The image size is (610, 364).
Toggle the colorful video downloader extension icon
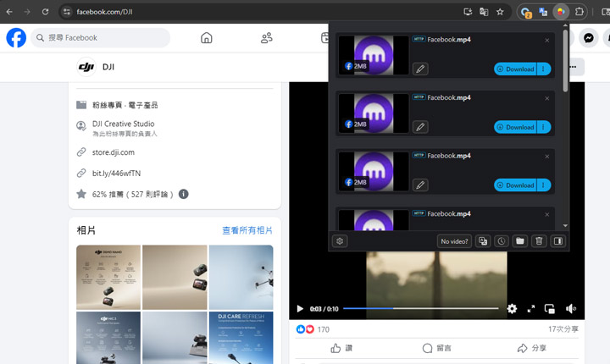[x=561, y=12]
